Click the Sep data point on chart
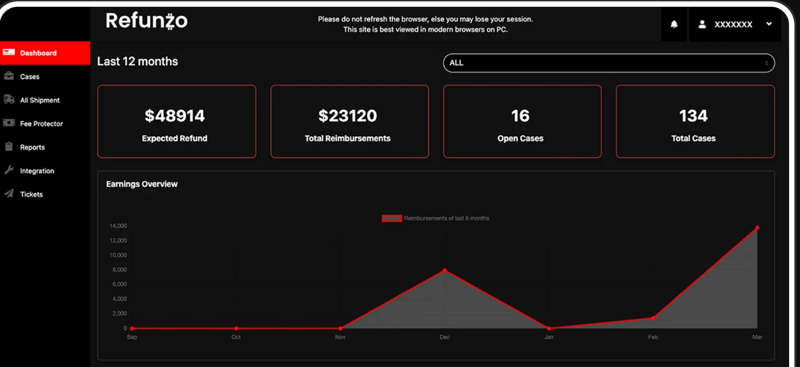Image resolution: width=800 pixels, height=367 pixels. point(132,328)
